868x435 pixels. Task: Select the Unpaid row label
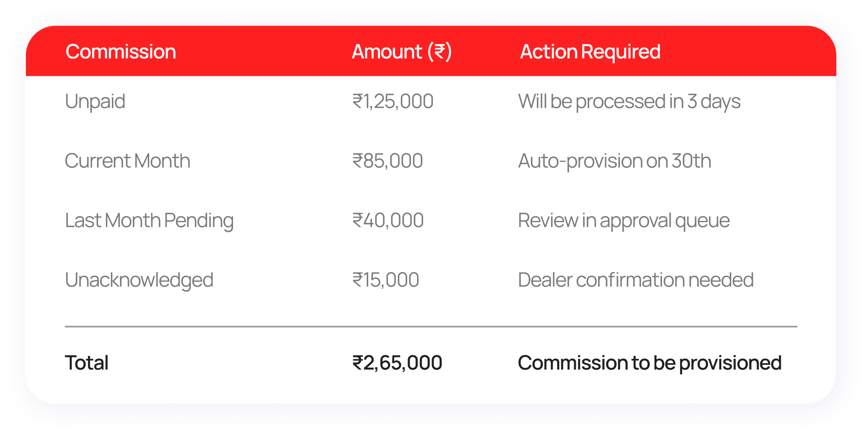point(95,101)
